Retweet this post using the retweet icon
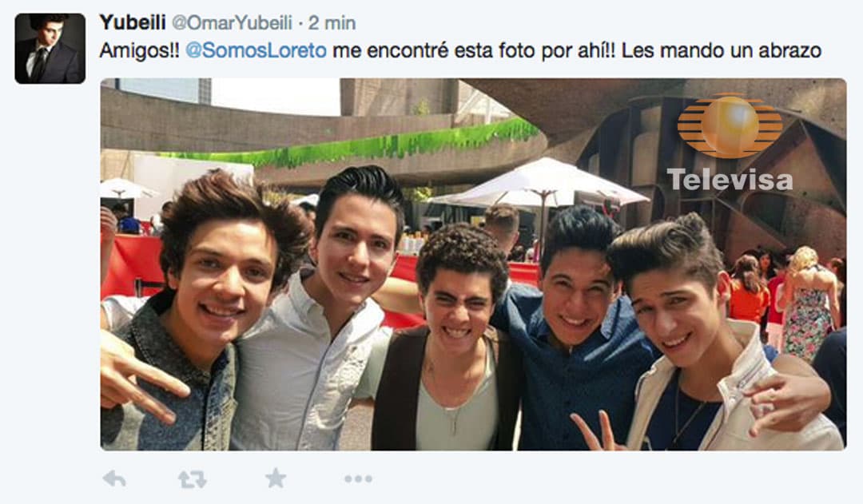Viewport: 863px width, 504px height. [193, 479]
